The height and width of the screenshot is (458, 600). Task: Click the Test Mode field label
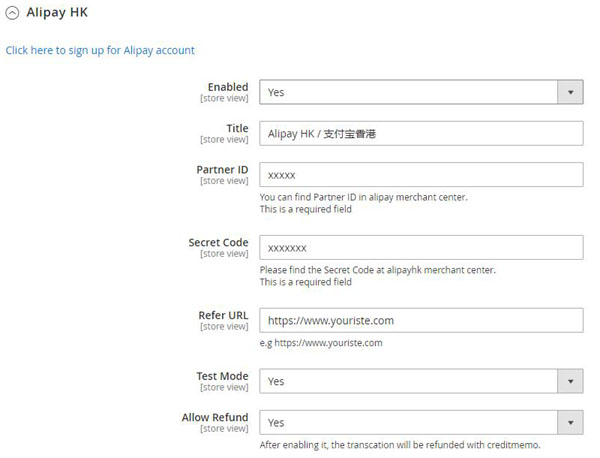[x=221, y=376]
